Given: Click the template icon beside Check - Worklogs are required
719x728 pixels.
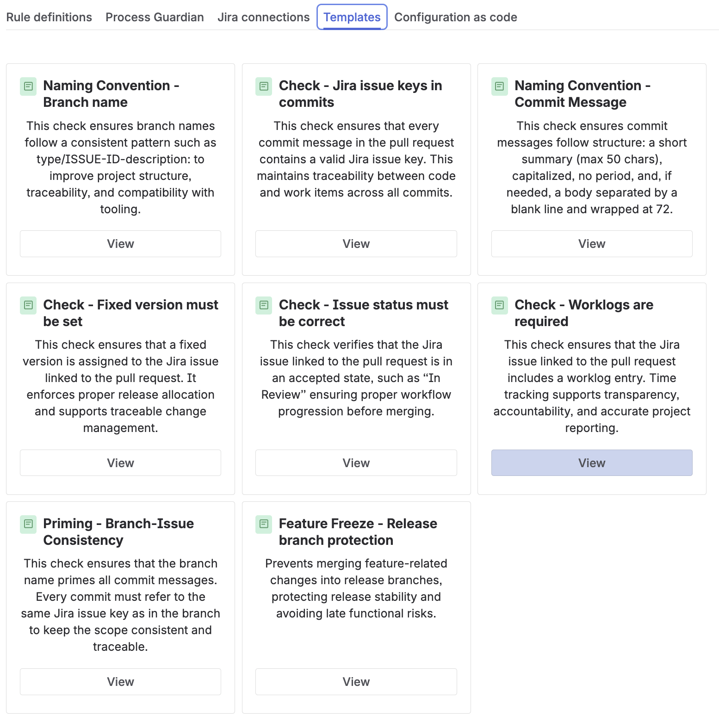Looking at the screenshot, I should click(500, 305).
